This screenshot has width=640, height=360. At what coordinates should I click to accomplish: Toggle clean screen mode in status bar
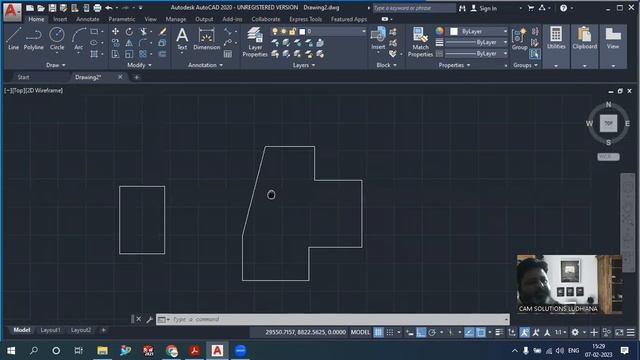(619, 332)
